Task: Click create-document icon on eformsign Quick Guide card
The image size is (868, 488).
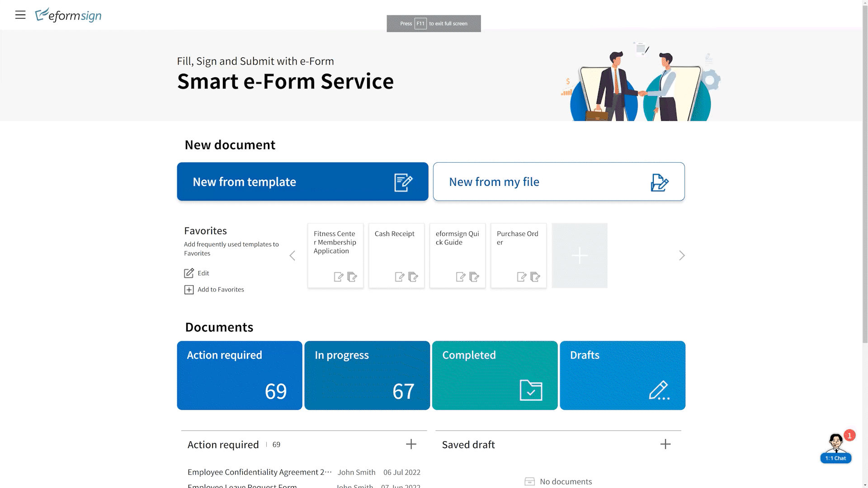Action: pos(461,277)
